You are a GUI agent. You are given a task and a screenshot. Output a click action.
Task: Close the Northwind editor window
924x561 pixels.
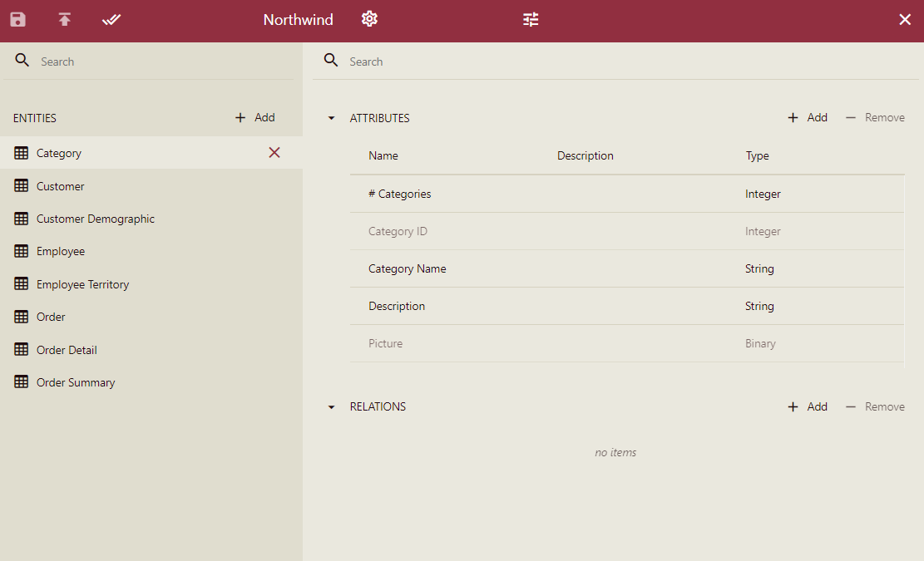[x=905, y=18]
